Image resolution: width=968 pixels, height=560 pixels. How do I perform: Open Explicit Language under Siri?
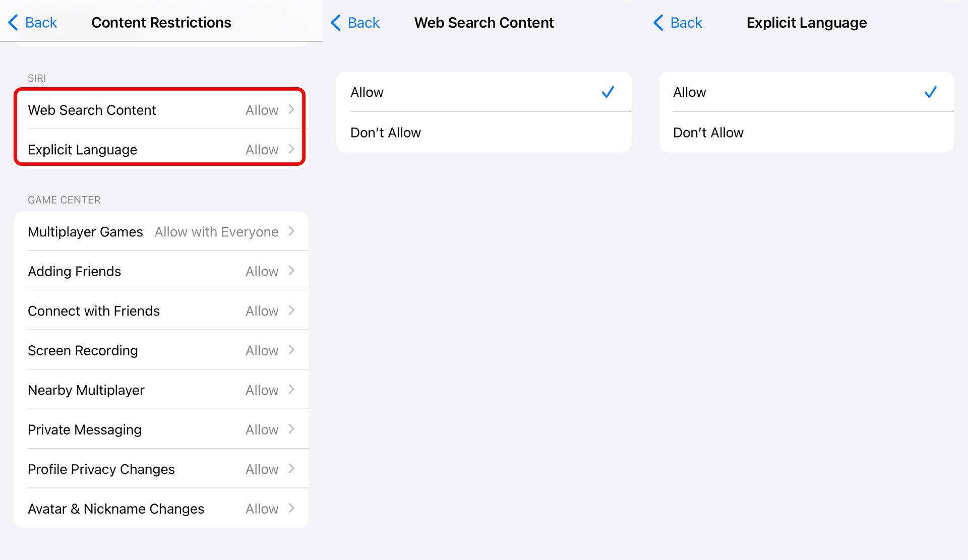[161, 149]
